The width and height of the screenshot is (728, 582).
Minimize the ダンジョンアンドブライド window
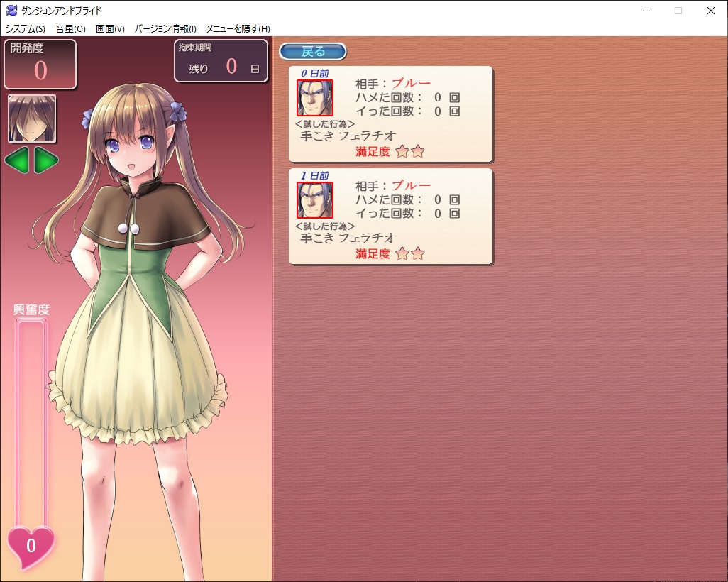click(646, 11)
